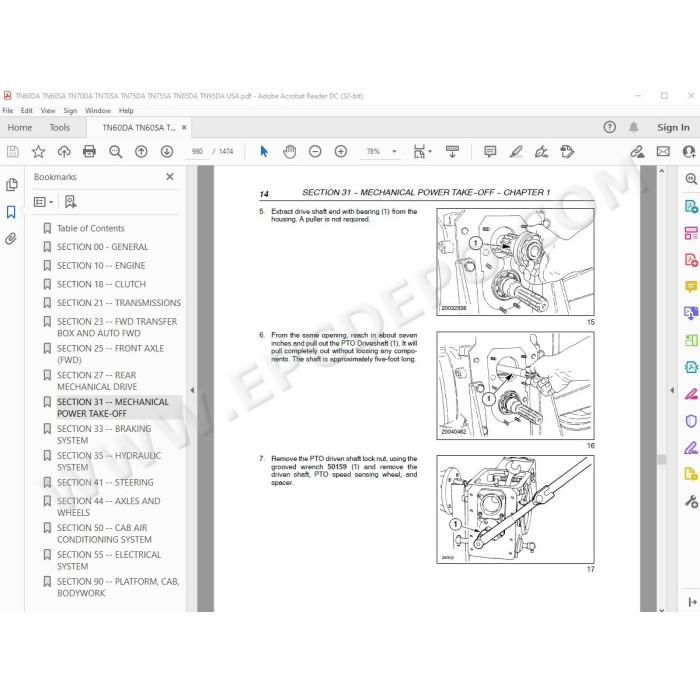
Task: Open the Edit menu
Action: pos(27,110)
